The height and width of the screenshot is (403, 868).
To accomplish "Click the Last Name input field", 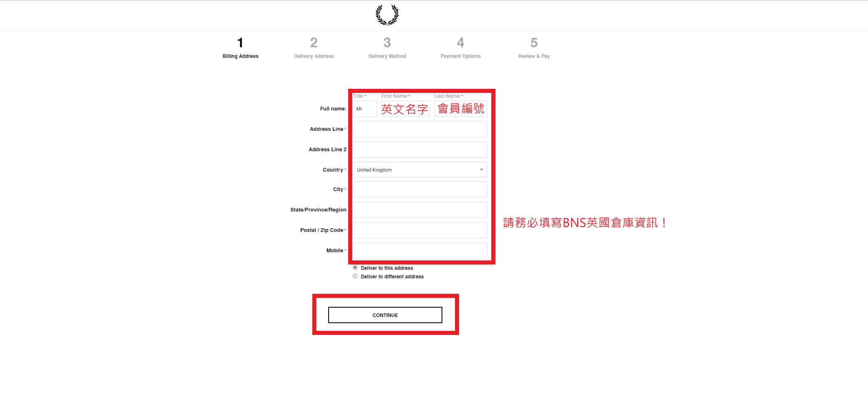I will click(460, 109).
